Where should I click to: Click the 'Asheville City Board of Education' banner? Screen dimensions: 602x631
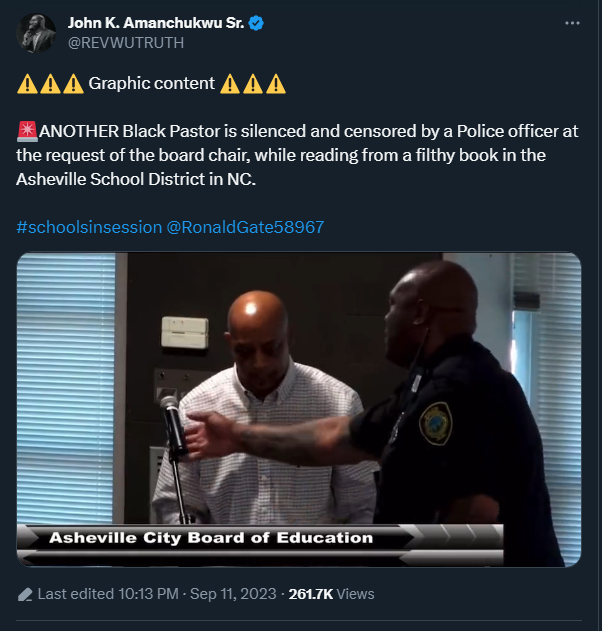click(211, 538)
